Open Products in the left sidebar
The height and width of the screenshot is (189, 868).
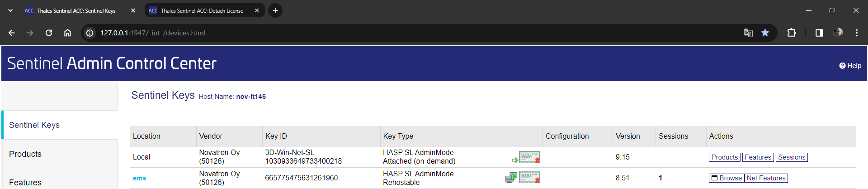pyautogui.click(x=25, y=154)
